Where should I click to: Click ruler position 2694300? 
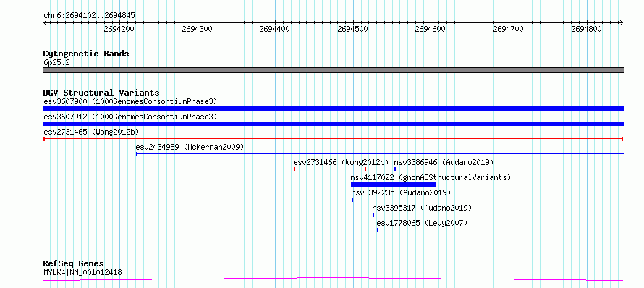(197, 29)
